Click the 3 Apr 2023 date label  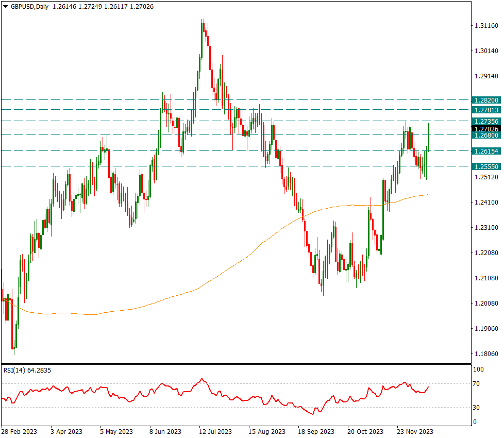click(66, 432)
